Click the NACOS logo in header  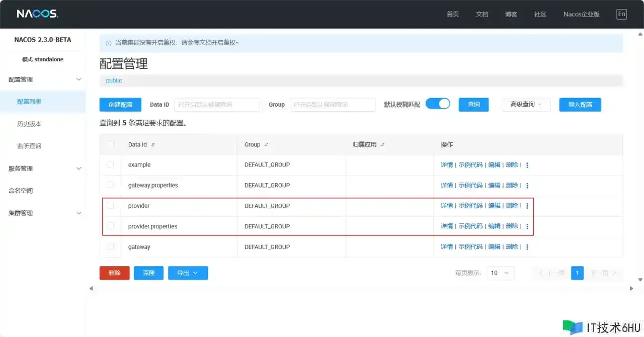coord(38,14)
